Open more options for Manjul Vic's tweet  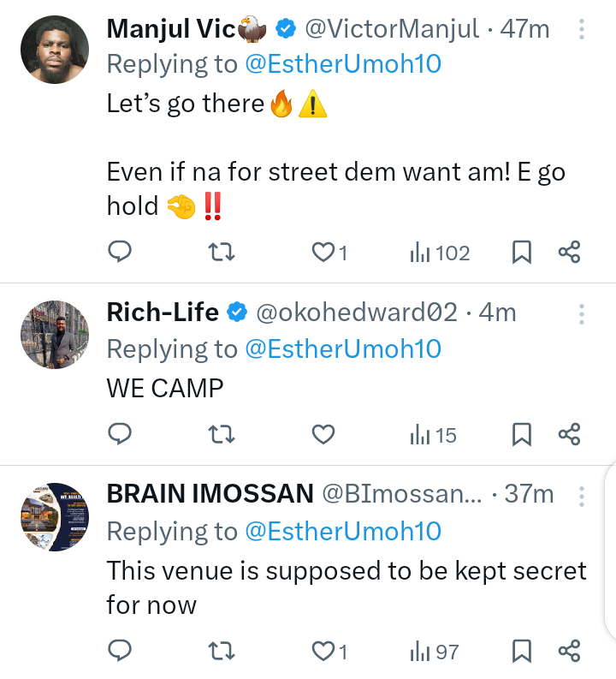tap(582, 30)
